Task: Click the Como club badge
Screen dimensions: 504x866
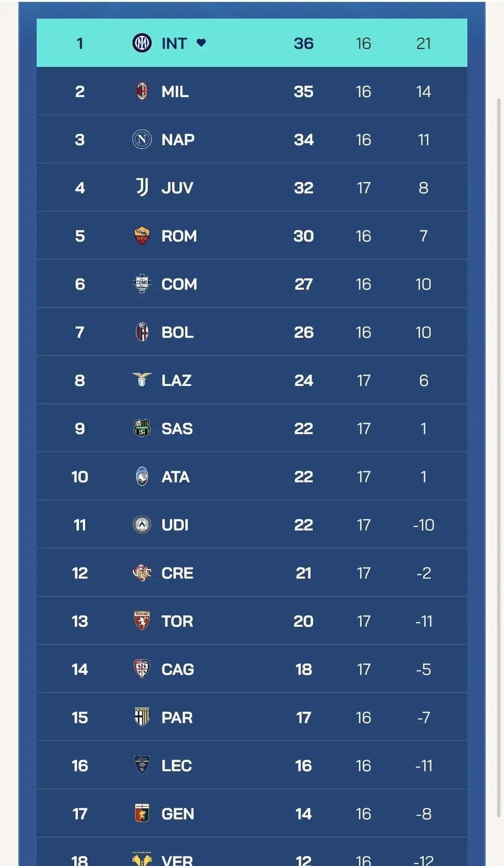Action: 142,284
